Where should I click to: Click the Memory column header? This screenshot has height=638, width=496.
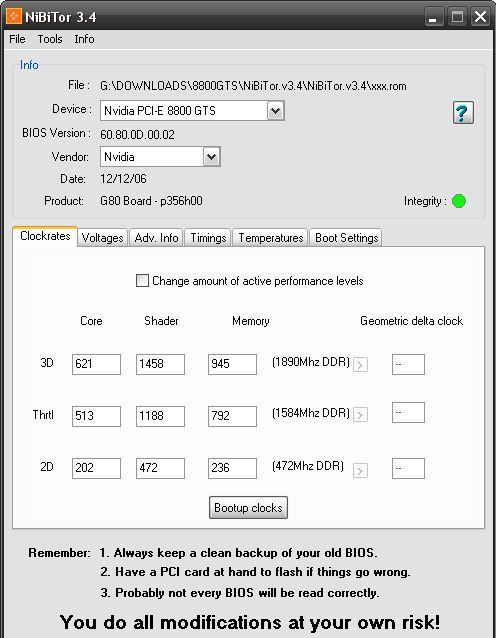click(251, 321)
